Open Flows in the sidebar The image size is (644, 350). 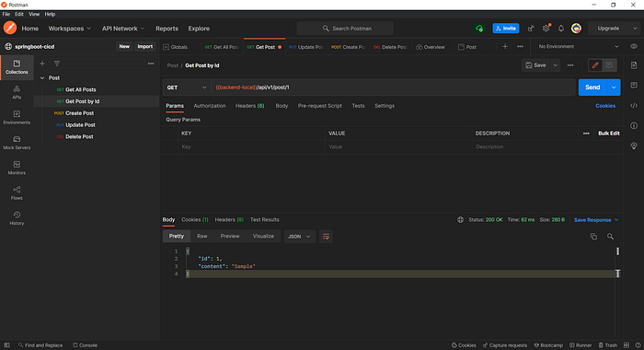pos(17,192)
